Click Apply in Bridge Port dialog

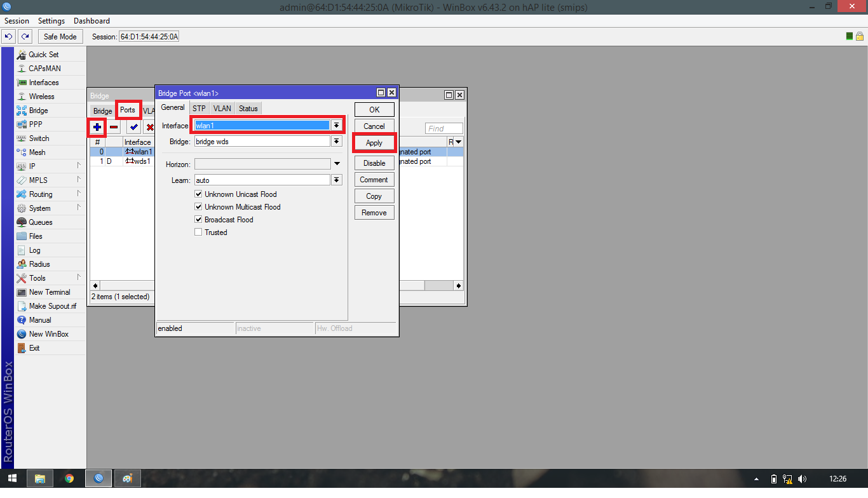tap(374, 143)
